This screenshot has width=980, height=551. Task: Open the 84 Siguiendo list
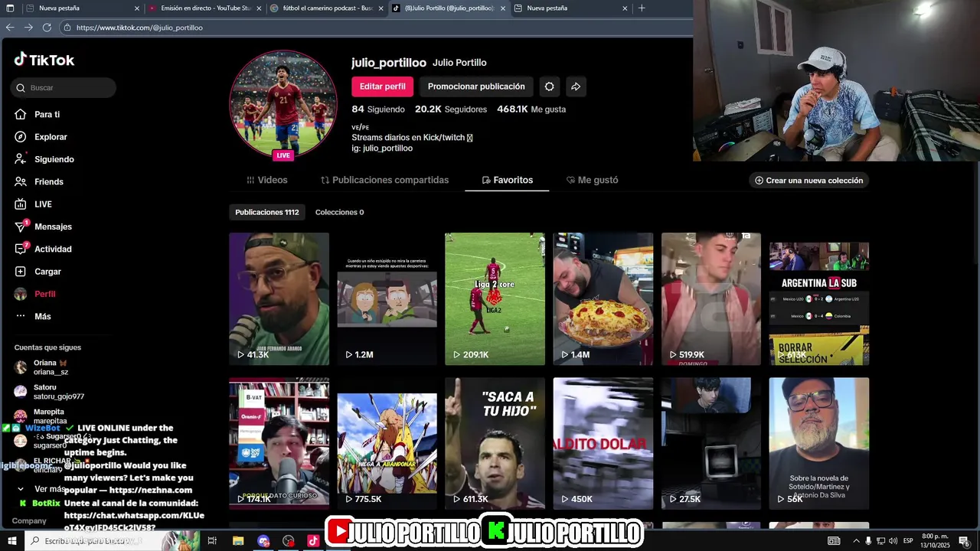click(x=378, y=109)
